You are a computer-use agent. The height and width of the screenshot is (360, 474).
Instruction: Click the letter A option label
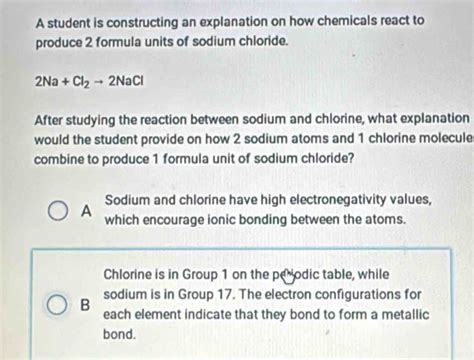(x=86, y=211)
